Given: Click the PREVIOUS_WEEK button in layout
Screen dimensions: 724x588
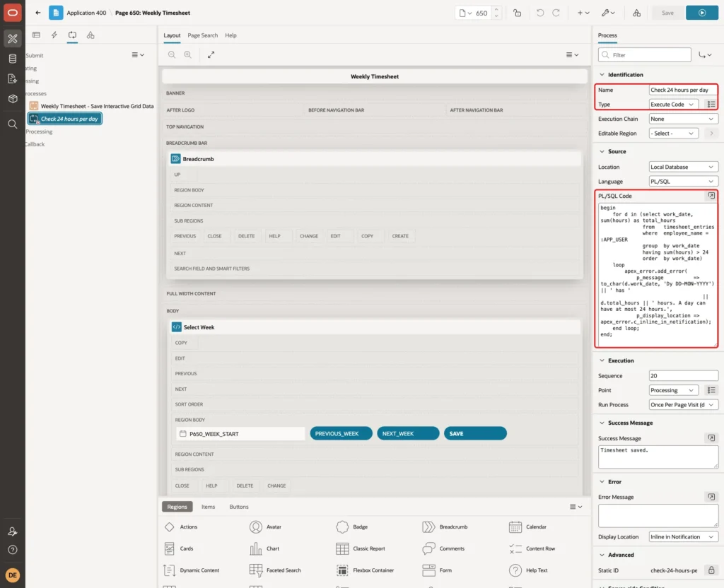Looking at the screenshot, I should [x=341, y=433].
